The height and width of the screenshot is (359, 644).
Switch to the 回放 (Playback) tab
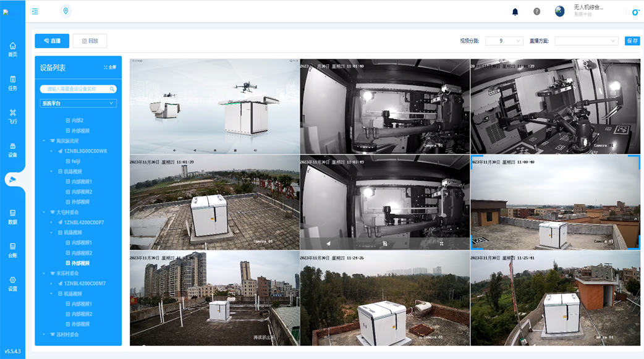click(x=88, y=41)
